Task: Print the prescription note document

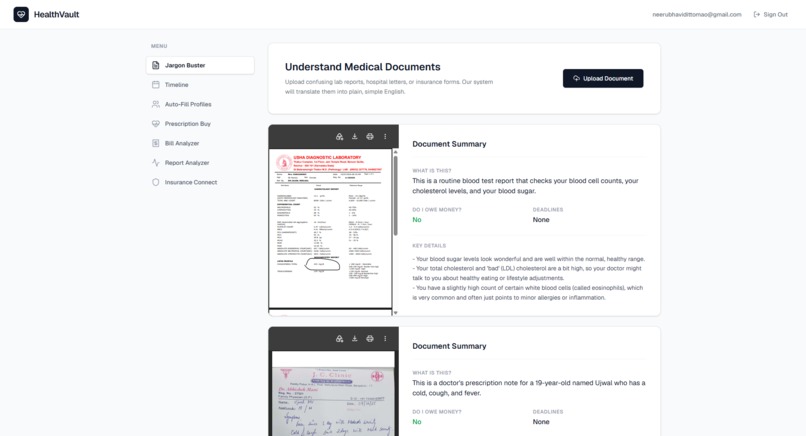Action: pyautogui.click(x=370, y=339)
